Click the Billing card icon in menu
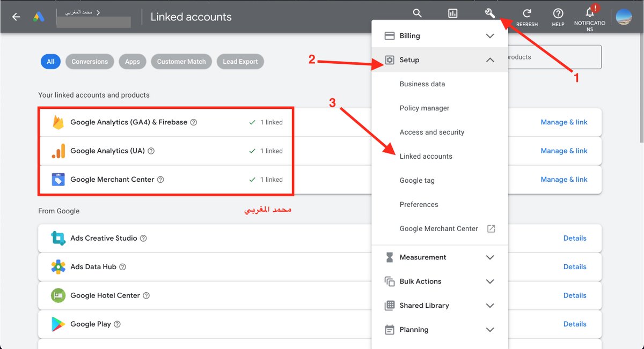The image size is (644, 349). [x=390, y=36]
